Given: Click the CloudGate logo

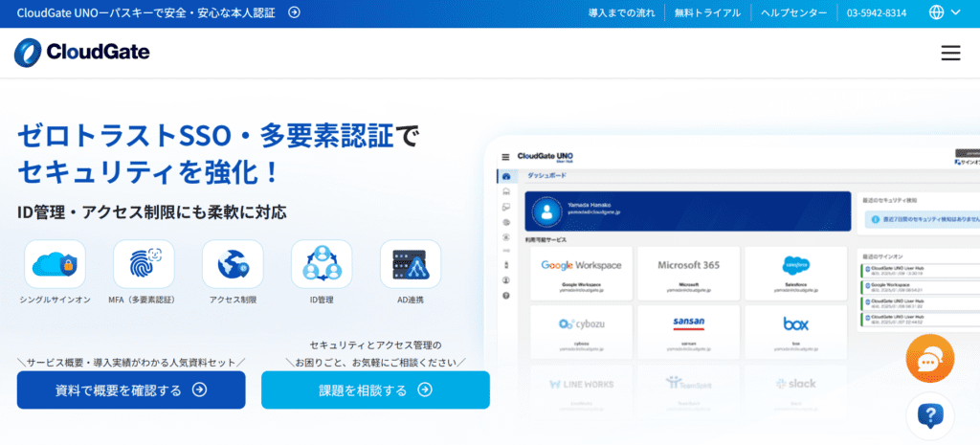Looking at the screenshot, I should pyautogui.click(x=82, y=53).
